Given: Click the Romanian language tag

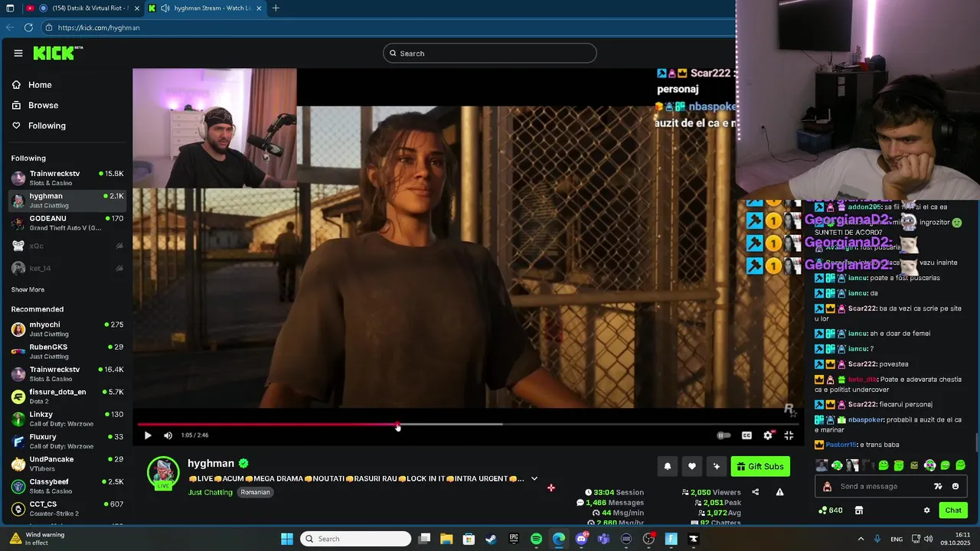Looking at the screenshot, I should (255, 492).
